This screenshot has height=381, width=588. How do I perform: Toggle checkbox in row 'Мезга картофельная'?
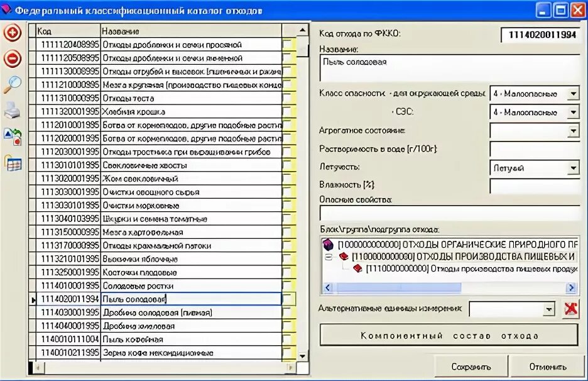point(288,233)
